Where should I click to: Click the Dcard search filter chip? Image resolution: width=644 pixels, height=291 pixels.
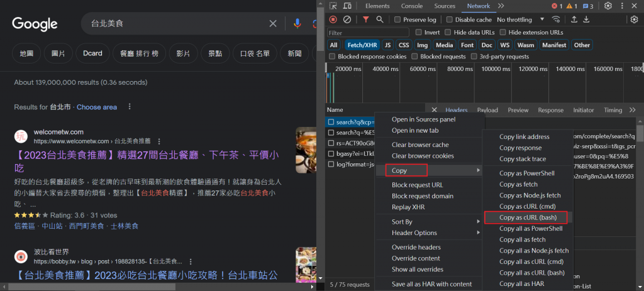point(92,53)
